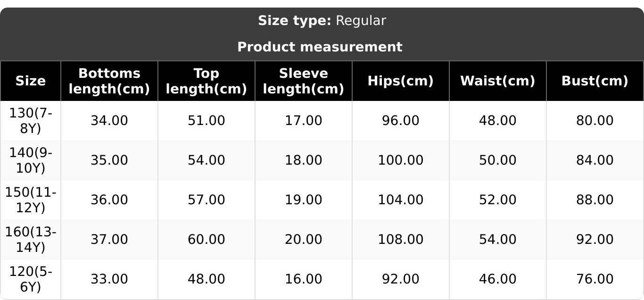This screenshot has width=644, height=300.
Task: Select sleeve length value 17.00 cell
Action: [x=303, y=121]
